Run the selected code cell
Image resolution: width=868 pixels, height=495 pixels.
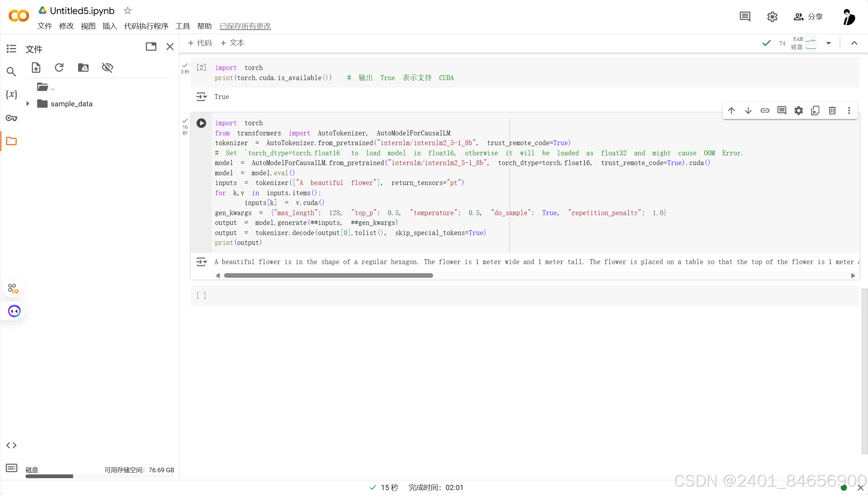click(201, 123)
